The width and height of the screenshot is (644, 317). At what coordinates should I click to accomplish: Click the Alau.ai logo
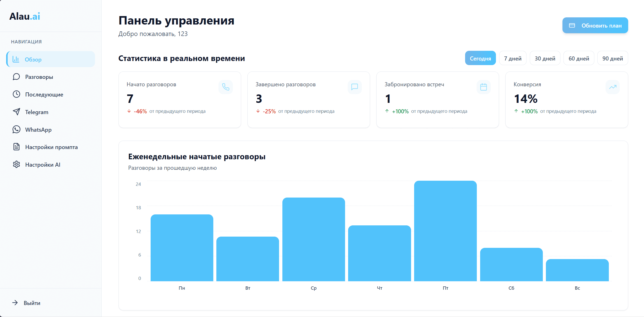pyautogui.click(x=25, y=16)
